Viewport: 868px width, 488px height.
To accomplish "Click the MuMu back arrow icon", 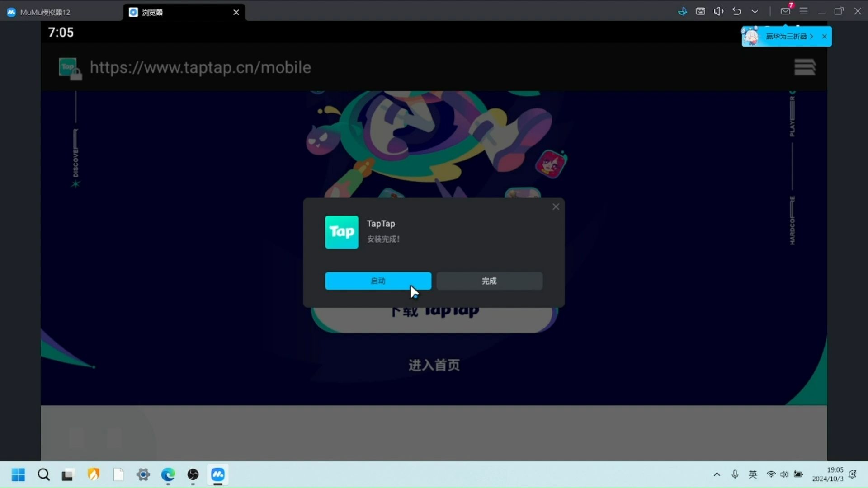I will [x=736, y=11].
